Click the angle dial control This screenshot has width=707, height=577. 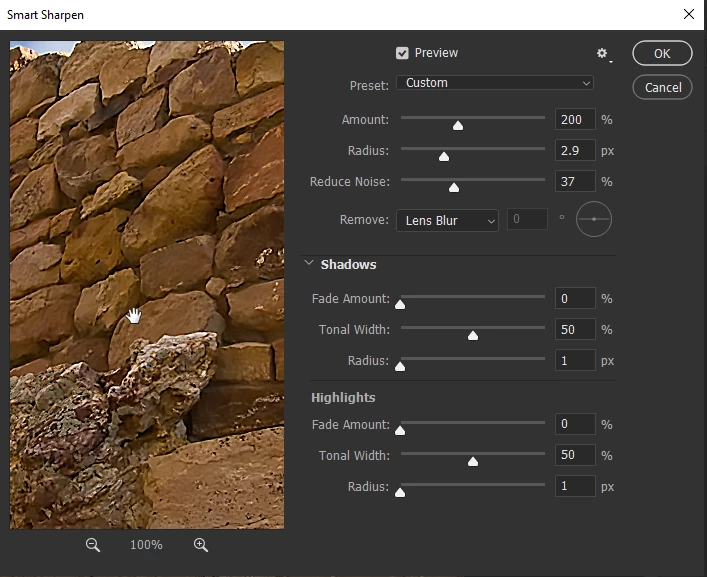click(x=594, y=219)
